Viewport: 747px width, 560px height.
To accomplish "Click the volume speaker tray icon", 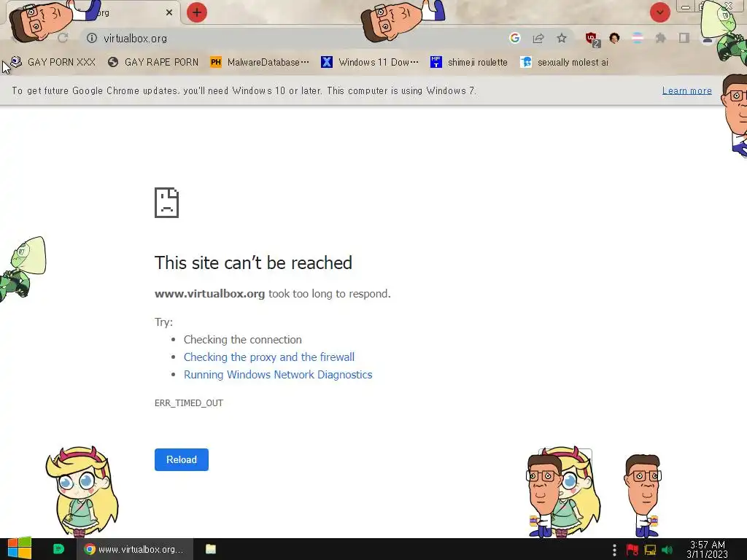I will [667, 550].
